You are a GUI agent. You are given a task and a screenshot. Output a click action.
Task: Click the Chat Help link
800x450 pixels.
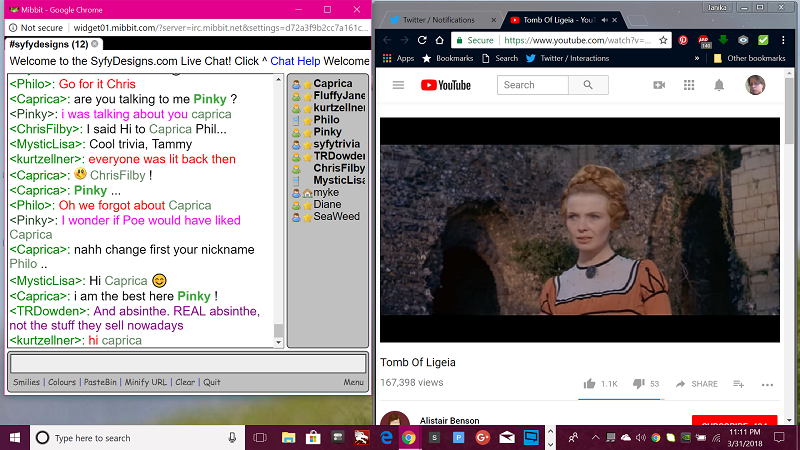click(295, 61)
